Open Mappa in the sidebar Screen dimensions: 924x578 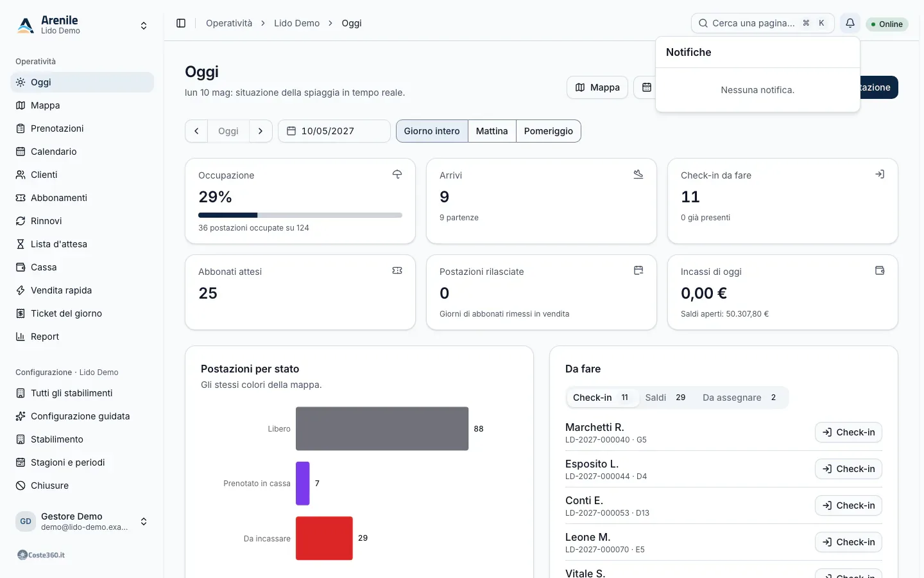tap(82, 105)
